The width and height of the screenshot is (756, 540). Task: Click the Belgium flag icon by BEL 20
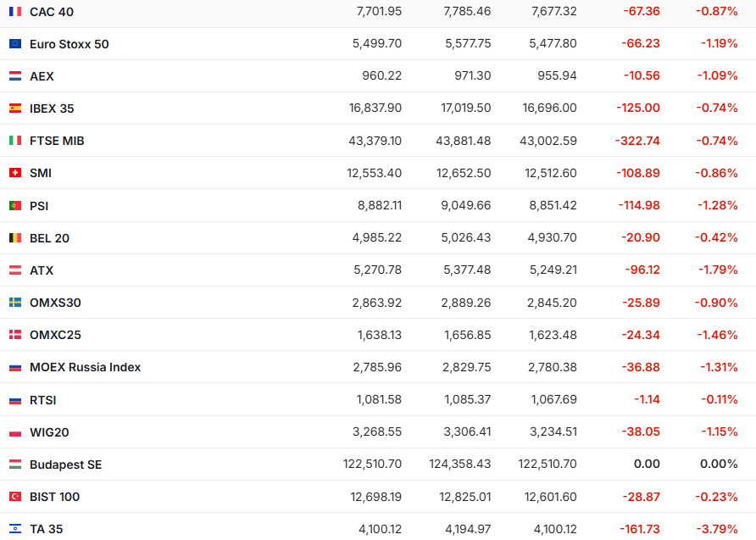[15, 238]
